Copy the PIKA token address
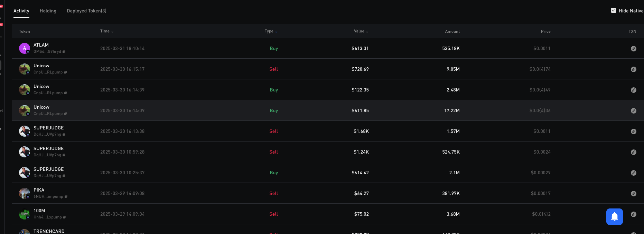The width and height of the screenshot is (644, 234). click(x=66, y=197)
